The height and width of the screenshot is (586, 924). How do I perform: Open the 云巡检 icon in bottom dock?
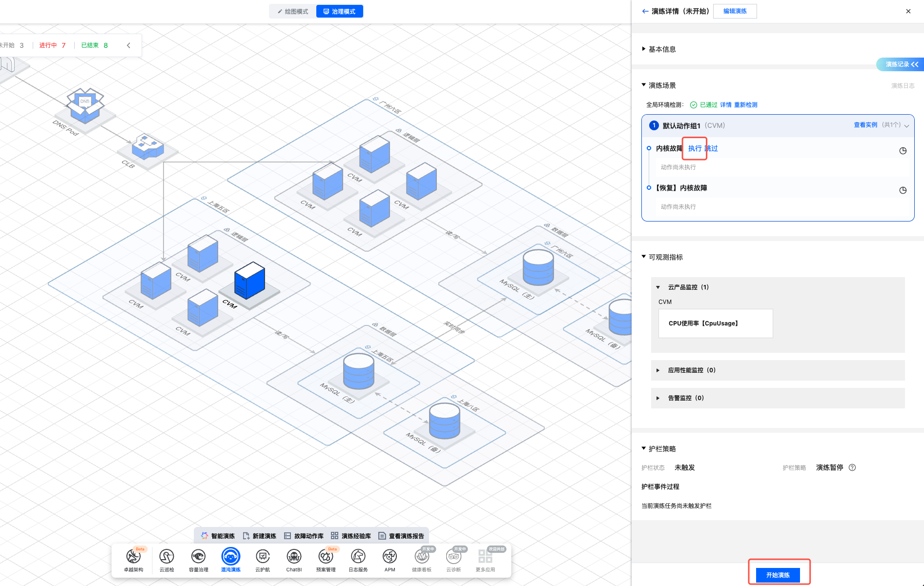pyautogui.click(x=166, y=557)
